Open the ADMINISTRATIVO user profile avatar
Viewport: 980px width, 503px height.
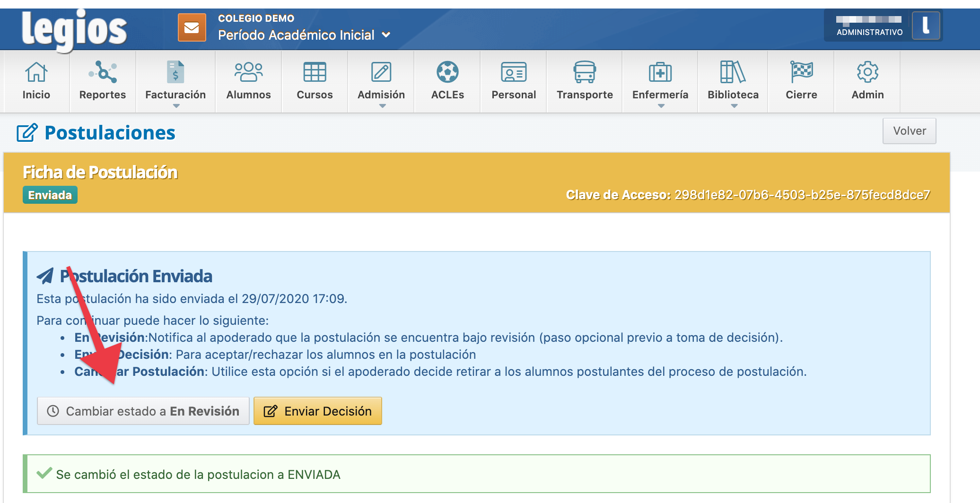(926, 26)
